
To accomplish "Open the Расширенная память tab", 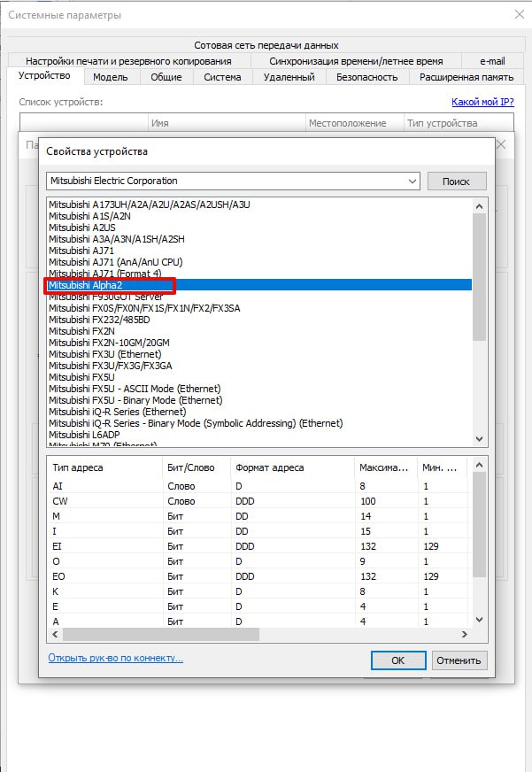I will pyautogui.click(x=466, y=77).
